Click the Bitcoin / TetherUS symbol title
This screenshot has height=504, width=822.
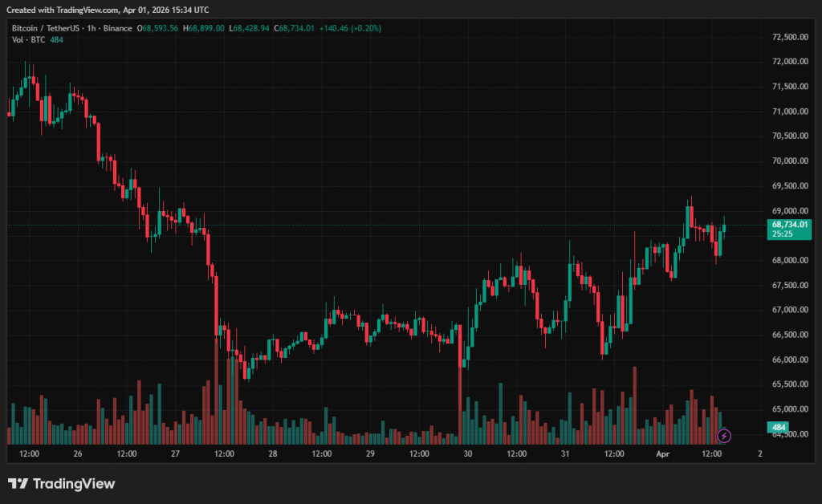point(46,28)
